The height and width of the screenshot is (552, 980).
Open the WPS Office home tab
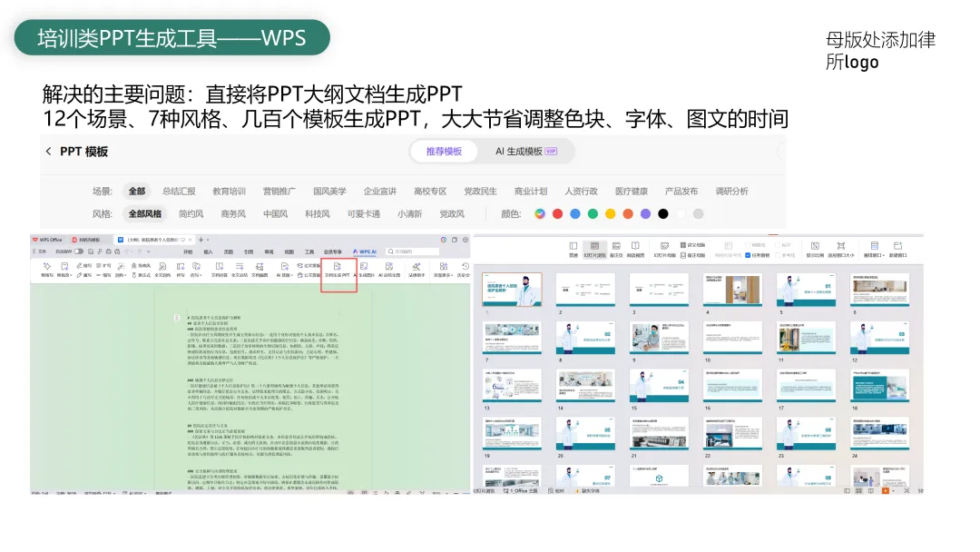(x=47, y=240)
